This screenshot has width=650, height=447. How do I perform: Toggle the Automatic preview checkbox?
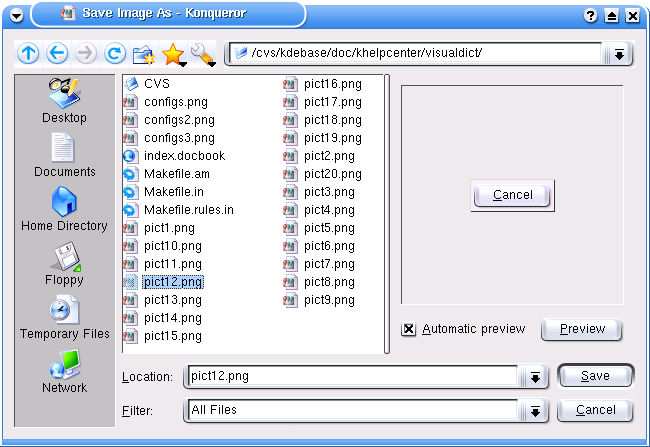(x=409, y=329)
